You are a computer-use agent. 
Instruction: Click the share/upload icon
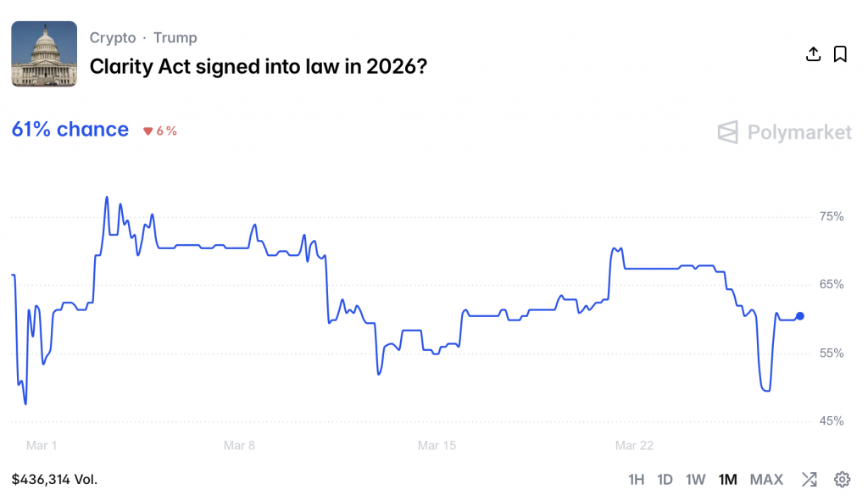click(x=813, y=54)
